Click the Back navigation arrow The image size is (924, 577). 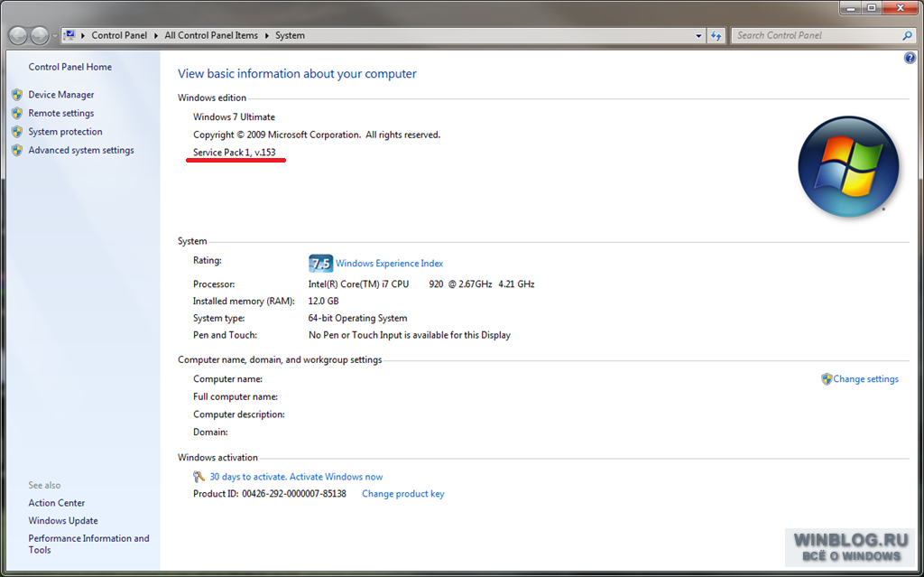[18, 35]
